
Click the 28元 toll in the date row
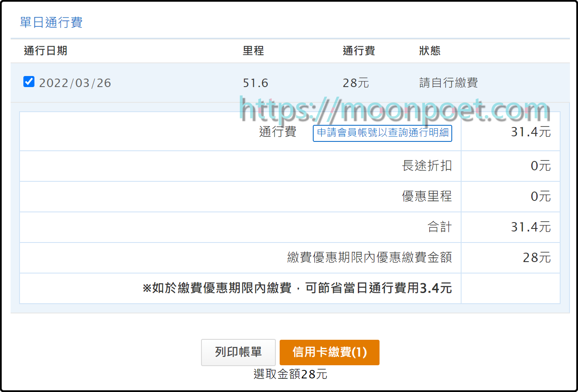point(356,83)
